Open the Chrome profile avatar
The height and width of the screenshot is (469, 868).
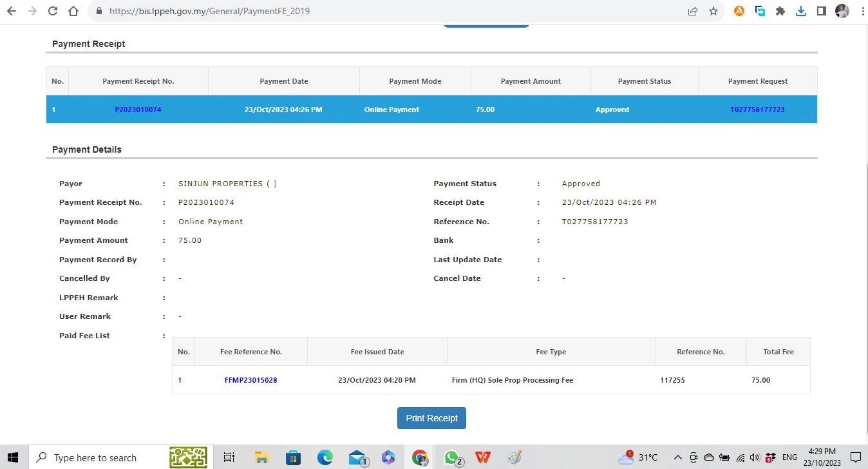tap(842, 11)
